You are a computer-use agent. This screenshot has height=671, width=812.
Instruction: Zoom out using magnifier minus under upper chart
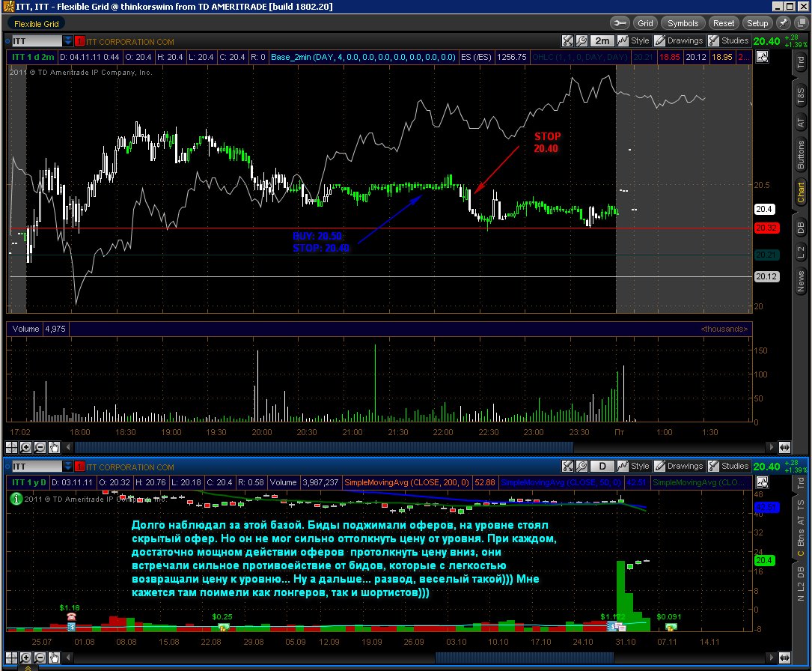click(x=40, y=447)
